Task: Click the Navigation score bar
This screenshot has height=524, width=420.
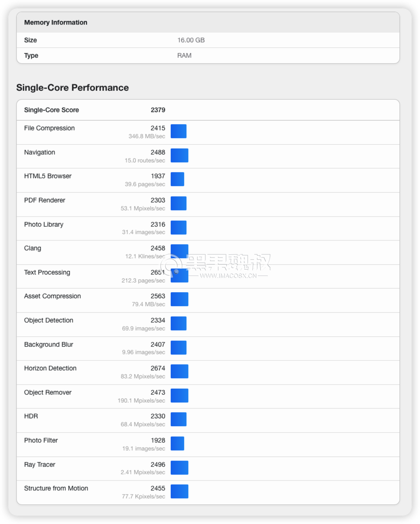Action: (x=179, y=156)
